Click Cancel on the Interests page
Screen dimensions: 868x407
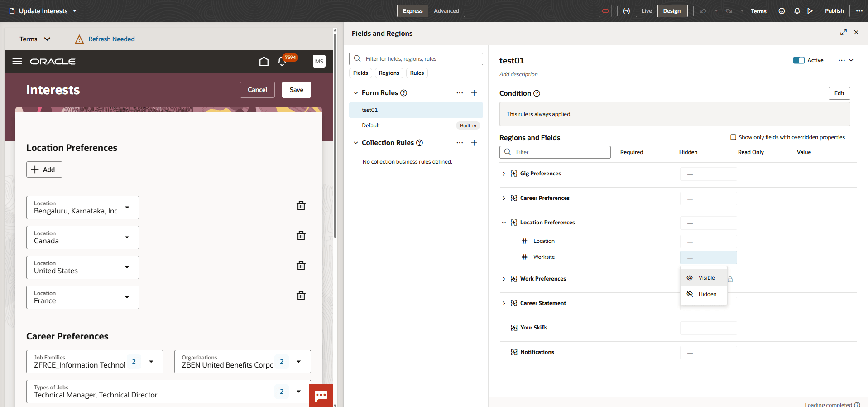click(x=257, y=90)
